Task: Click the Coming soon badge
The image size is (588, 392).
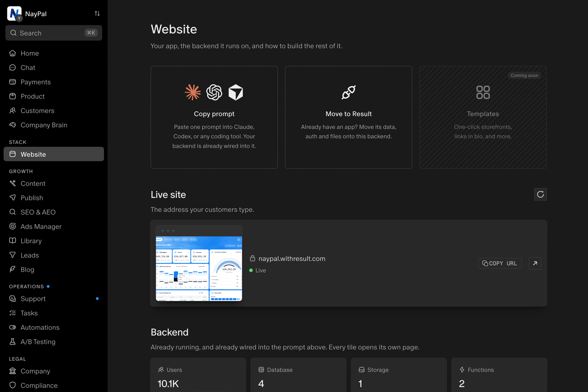Action: point(524,75)
